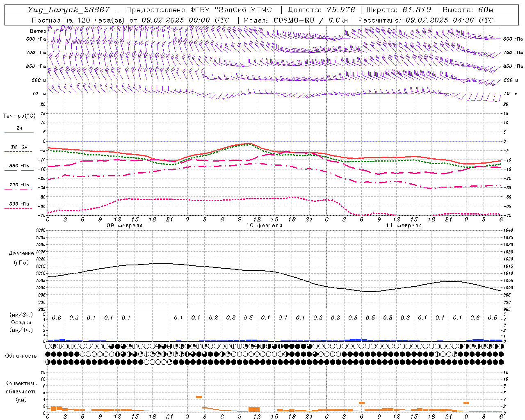The height and width of the screenshot is (420, 525).
Task: Click the Осадки panel title
Action: pyautogui.click(x=21, y=322)
